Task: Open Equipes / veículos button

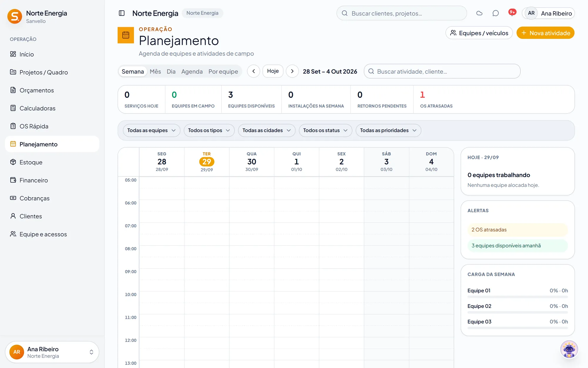Action: pos(479,33)
